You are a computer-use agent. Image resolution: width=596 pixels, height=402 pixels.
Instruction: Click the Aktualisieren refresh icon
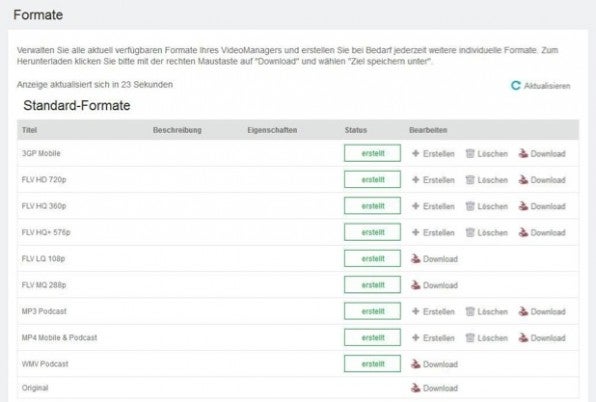tap(515, 85)
